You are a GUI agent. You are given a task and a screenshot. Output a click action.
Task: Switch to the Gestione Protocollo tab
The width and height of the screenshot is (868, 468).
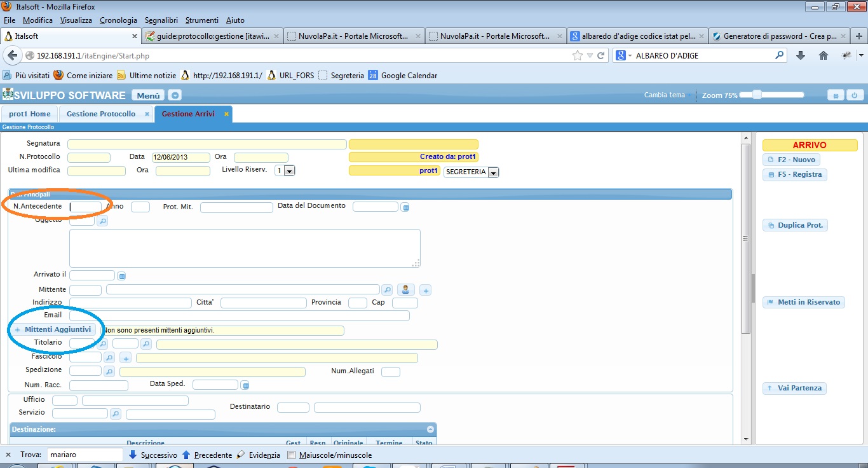[101, 114]
